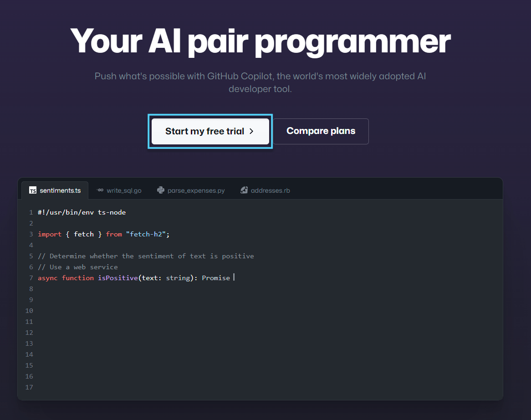The width and height of the screenshot is (531, 420).
Task: Click the "fetch-h2" string literal
Action: pos(146,234)
